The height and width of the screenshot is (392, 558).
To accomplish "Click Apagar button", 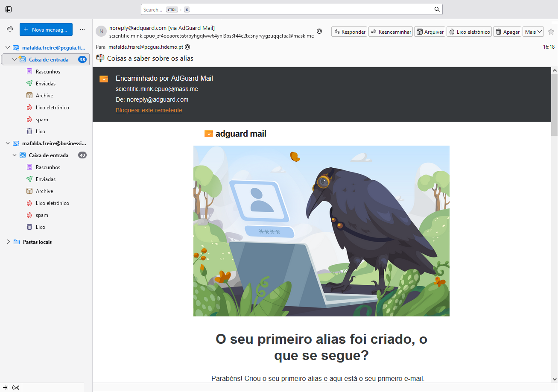I will click(x=507, y=32).
